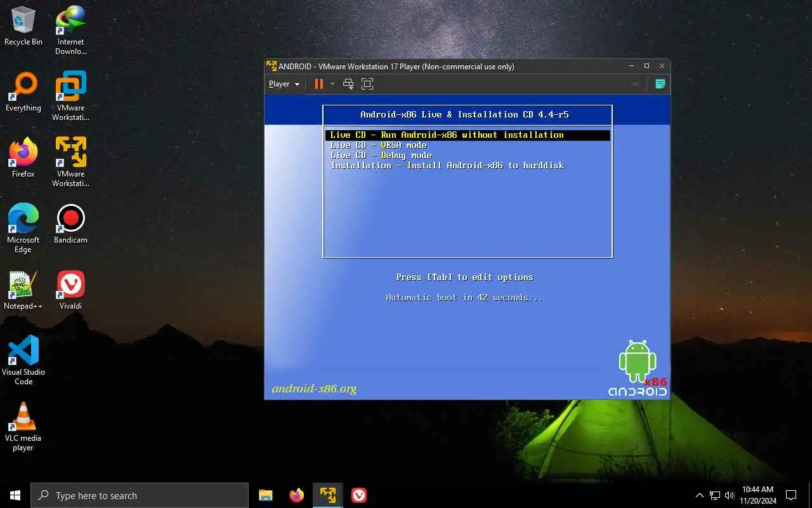This screenshot has width=812, height=508.
Task: Select Live CD - VESA mode entry
Action: click(x=378, y=145)
